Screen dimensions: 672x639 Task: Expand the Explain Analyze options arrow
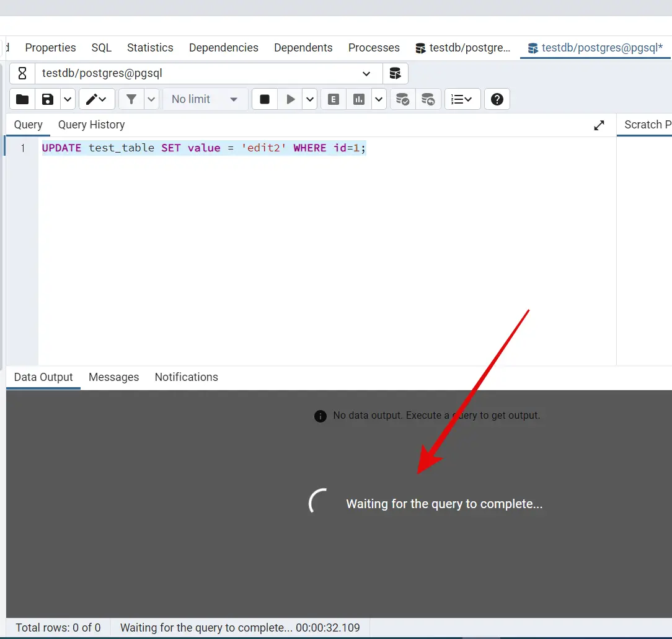tap(379, 99)
